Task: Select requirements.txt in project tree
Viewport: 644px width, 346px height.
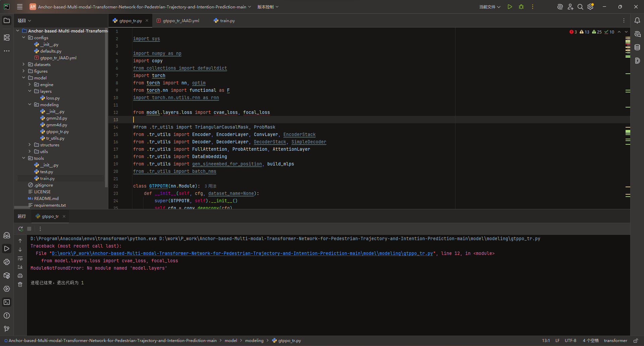Action: (50, 205)
